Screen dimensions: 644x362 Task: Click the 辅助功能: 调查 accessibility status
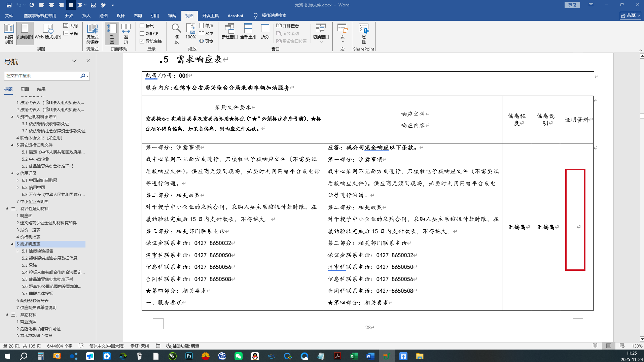tap(183, 346)
